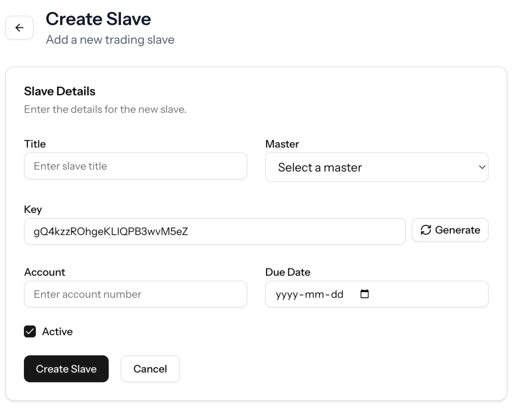Click the Cancel button
The image size is (532, 414).
(150, 369)
